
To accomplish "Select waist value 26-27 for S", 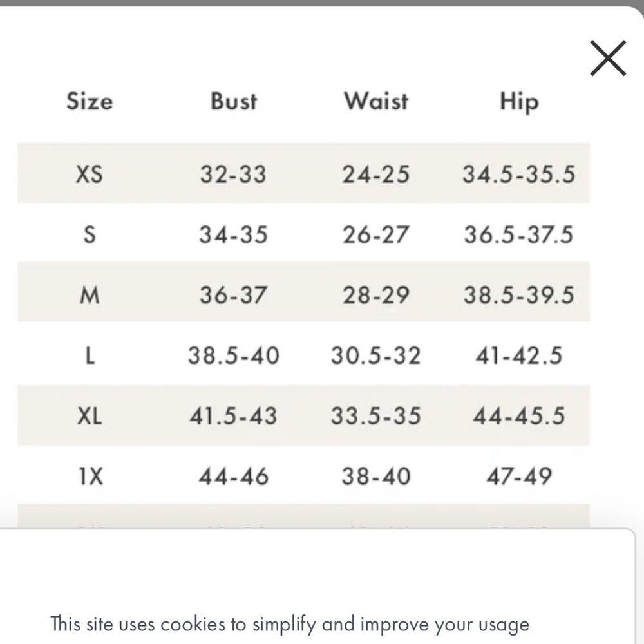I will click(376, 234).
